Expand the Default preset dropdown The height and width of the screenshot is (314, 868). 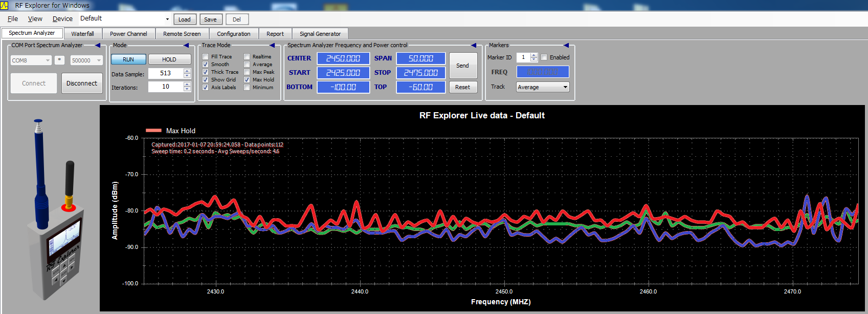(x=167, y=19)
